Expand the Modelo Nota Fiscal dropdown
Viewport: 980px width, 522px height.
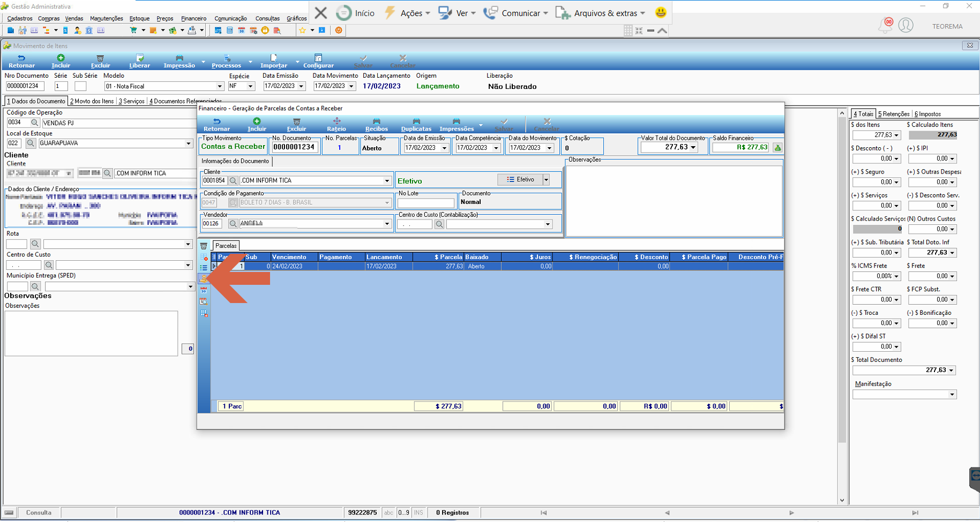219,86
